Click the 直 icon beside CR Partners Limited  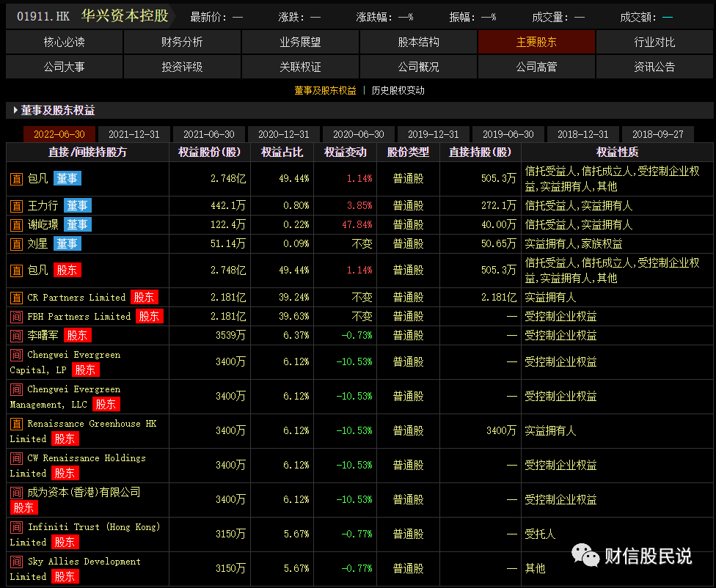point(16,298)
